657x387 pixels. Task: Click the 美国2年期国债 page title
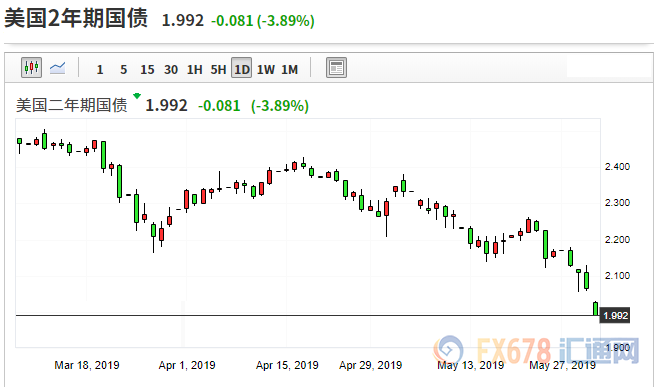pyautogui.click(x=76, y=19)
